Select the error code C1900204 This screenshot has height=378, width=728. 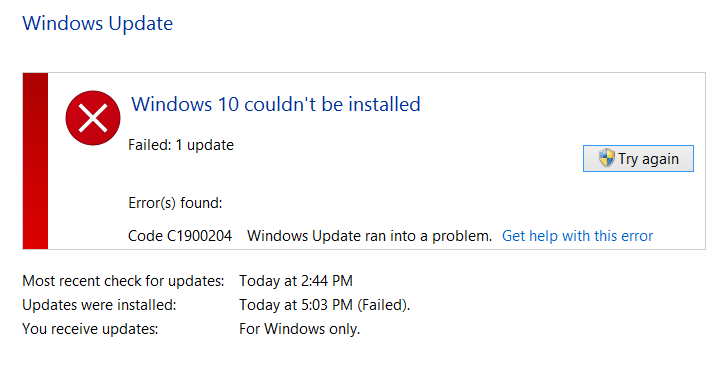(199, 236)
